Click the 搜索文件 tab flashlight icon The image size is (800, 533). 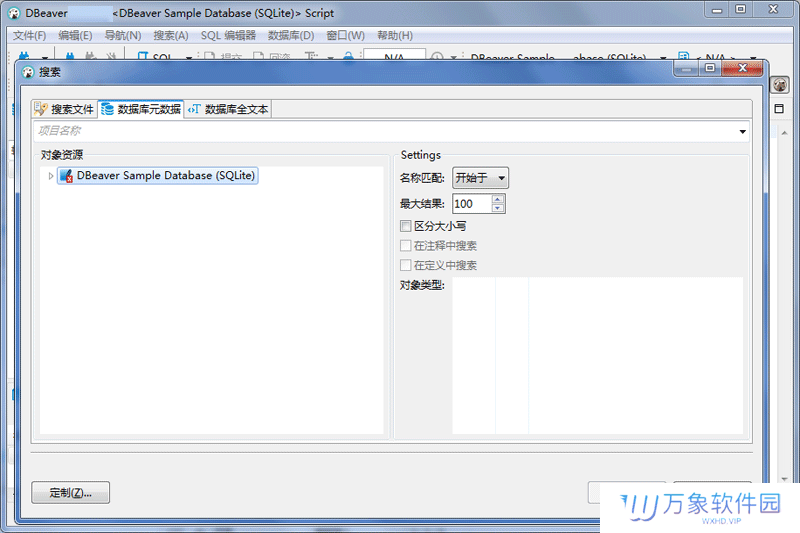41,109
